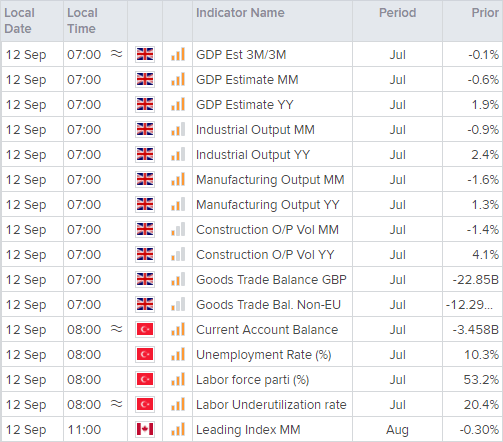This screenshot has height=442, width=503.
Task: Click the Turkey flag beside Current Account Balance
Action: pyautogui.click(x=145, y=329)
